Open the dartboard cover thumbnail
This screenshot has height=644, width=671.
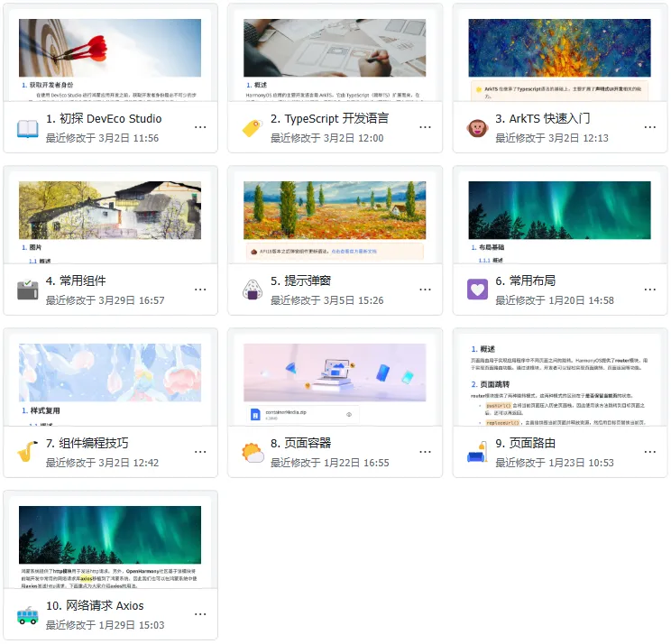click(x=110, y=48)
